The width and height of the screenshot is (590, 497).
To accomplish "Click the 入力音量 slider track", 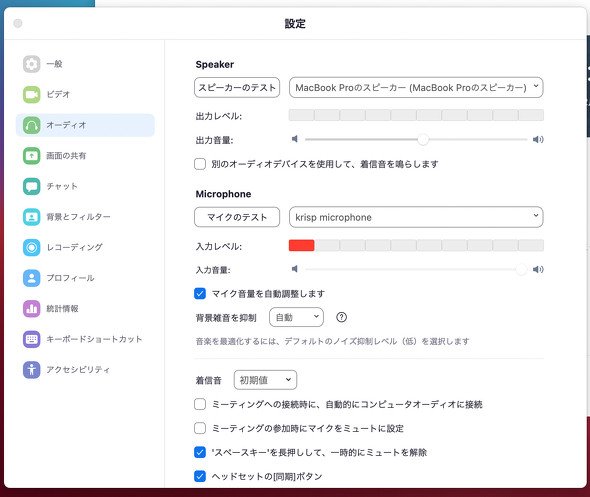I will tap(416, 269).
